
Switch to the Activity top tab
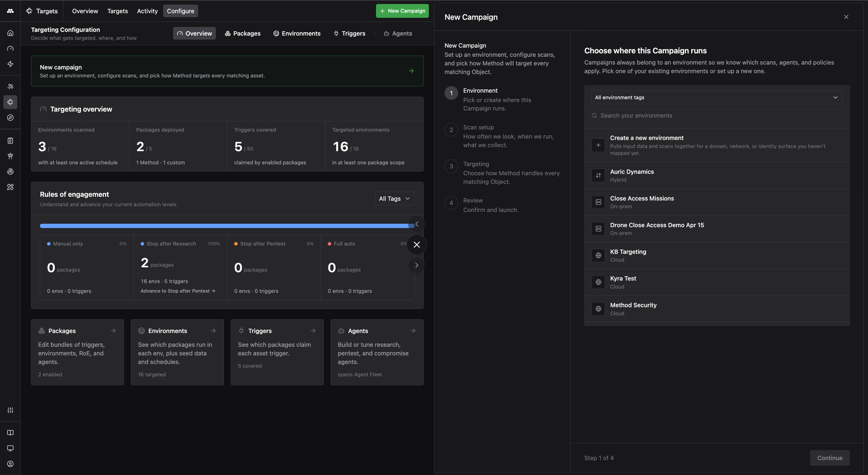coord(147,11)
